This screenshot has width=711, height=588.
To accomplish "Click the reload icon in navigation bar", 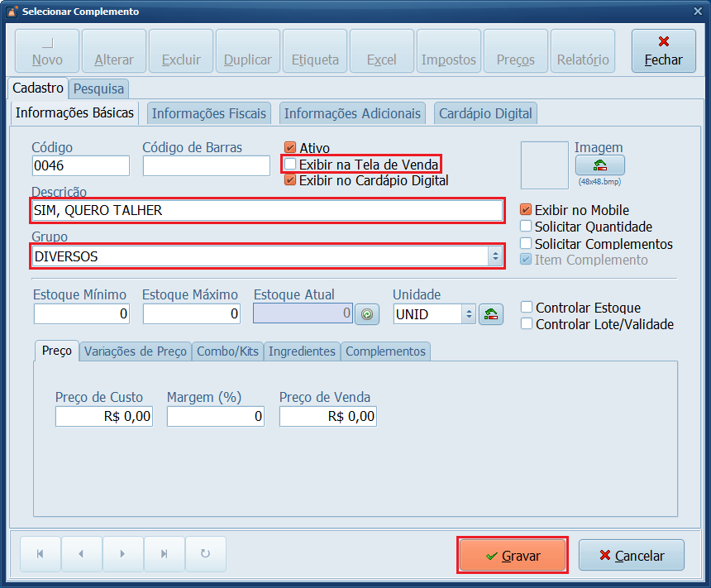I will [x=206, y=554].
